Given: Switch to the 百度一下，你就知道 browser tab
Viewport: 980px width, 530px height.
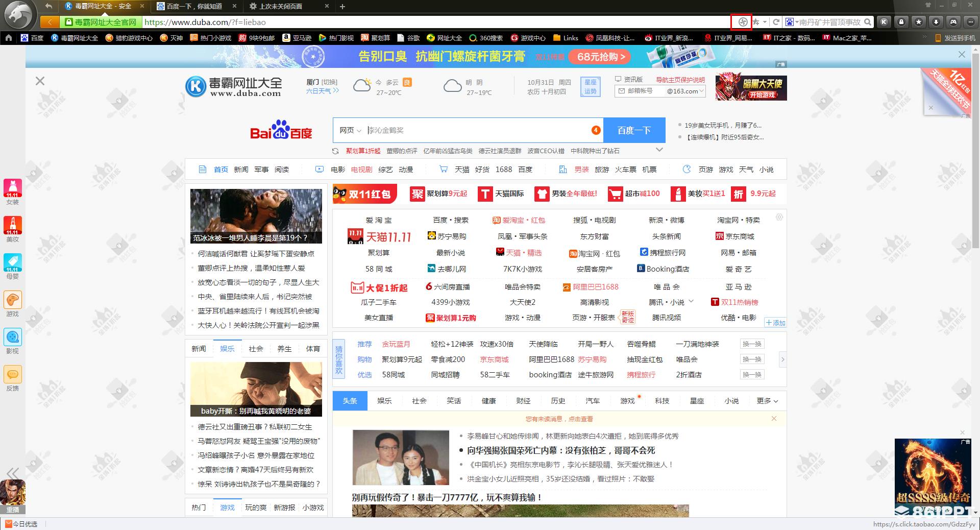Looking at the screenshot, I should [196, 6].
